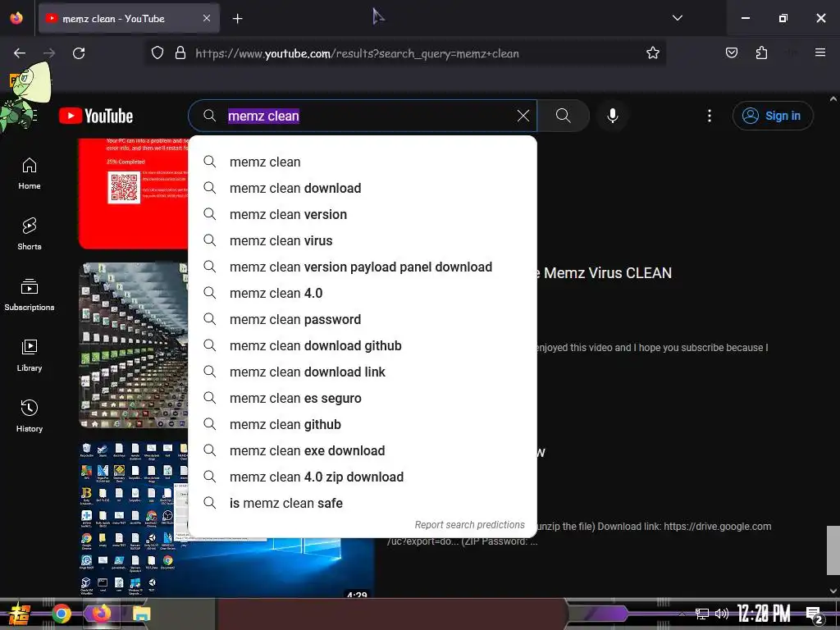The image size is (840, 630).
Task: Open the Pocket save icon
Action: coord(731,53)
